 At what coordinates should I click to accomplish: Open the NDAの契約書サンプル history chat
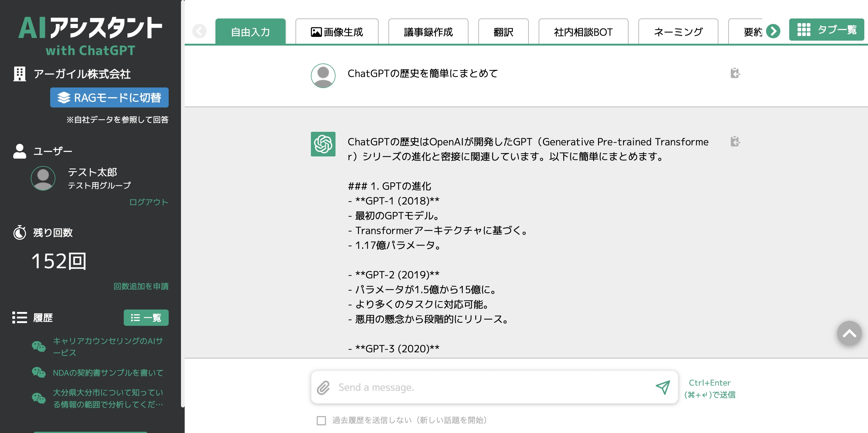pyautogui.click(x=108, y=373)
